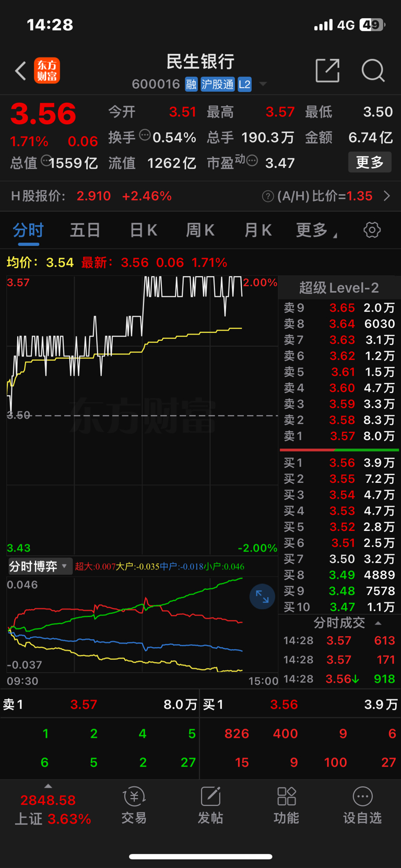
Task: Select 买1 row in order book
Action: pos(339,463)
